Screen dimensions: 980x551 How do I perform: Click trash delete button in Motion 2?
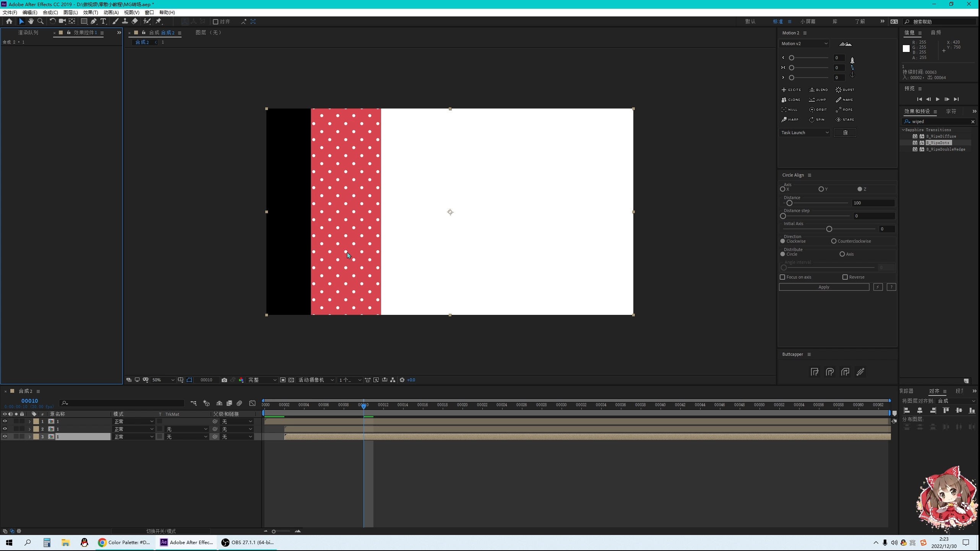pos(845,133)
